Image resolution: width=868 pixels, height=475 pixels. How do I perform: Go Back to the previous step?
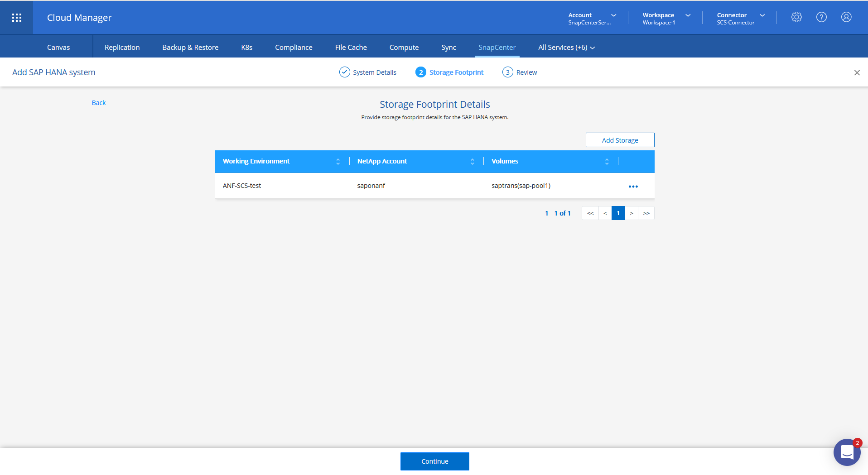point(99,103)
